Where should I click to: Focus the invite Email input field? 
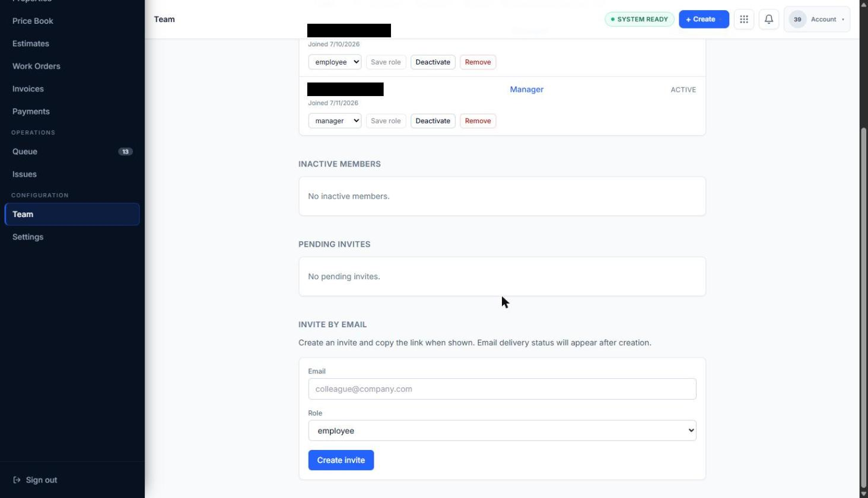[502, 389]
